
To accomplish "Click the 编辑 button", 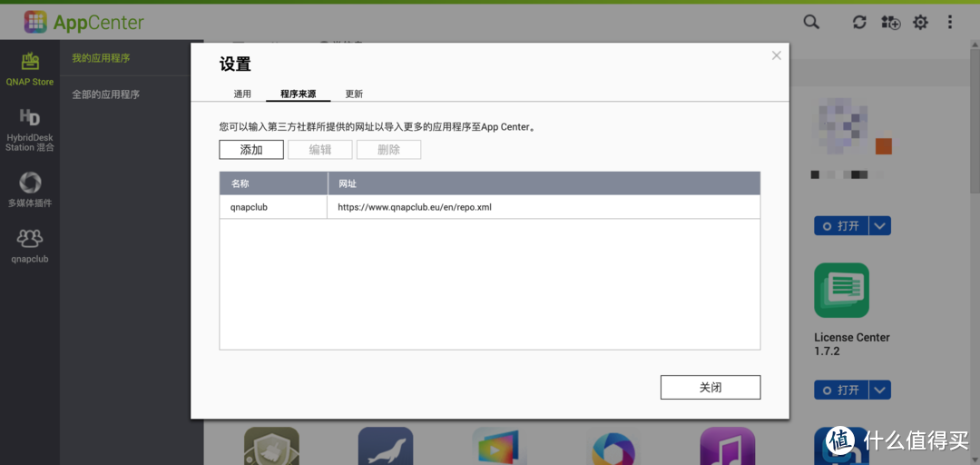I will pyautogui.click(x=320, y=150).
